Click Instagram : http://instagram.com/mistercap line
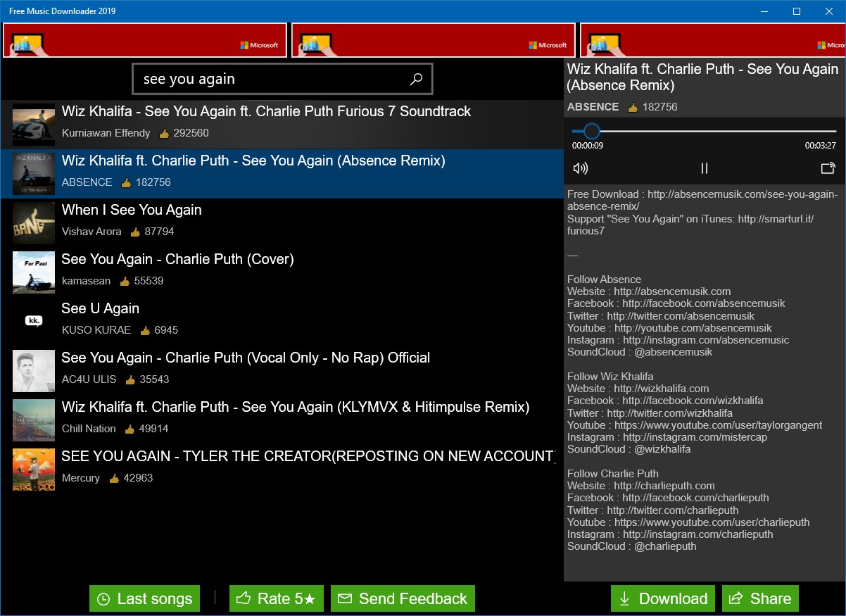 (667, 437)
